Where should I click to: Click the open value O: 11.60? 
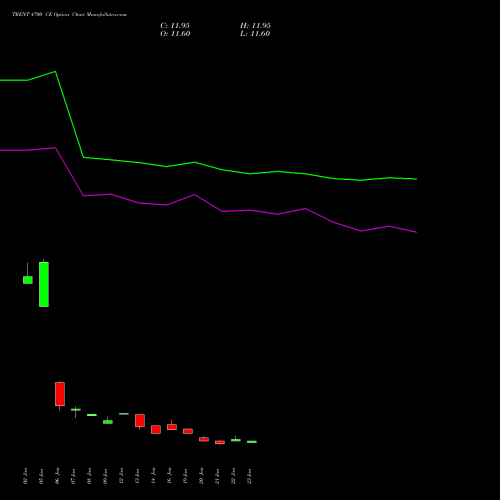pos(175,34)
